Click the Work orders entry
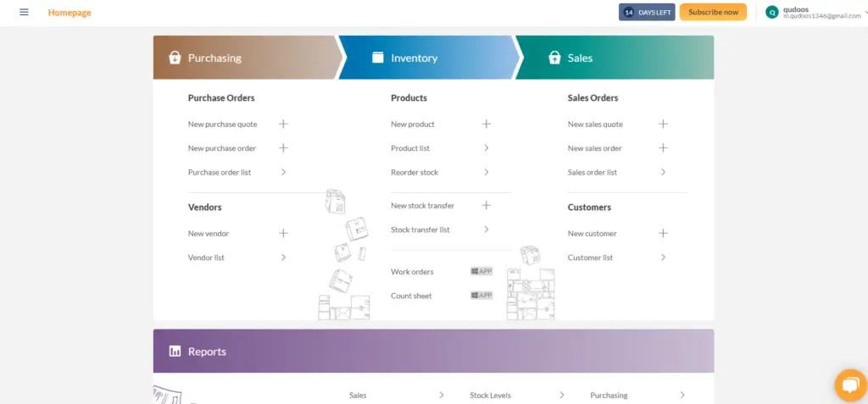The height and width of the screenshot is (404, 868). [412, 272]
